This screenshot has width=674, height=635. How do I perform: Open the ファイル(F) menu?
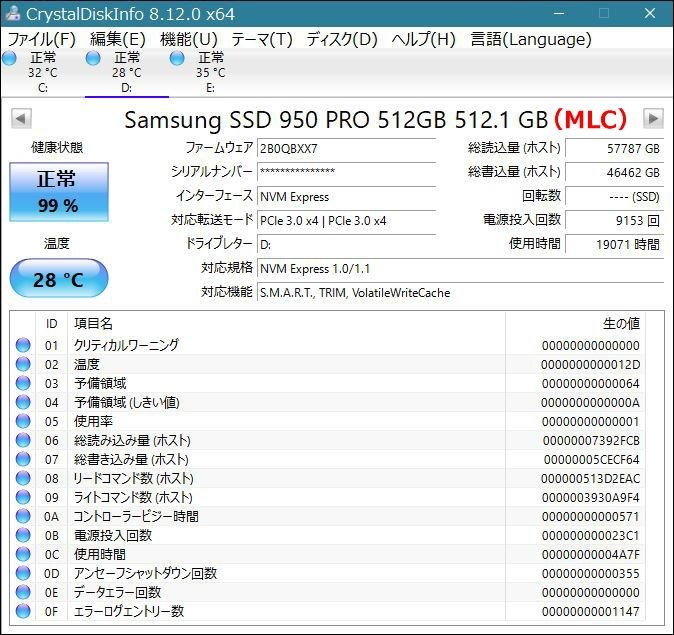point(42,40)
